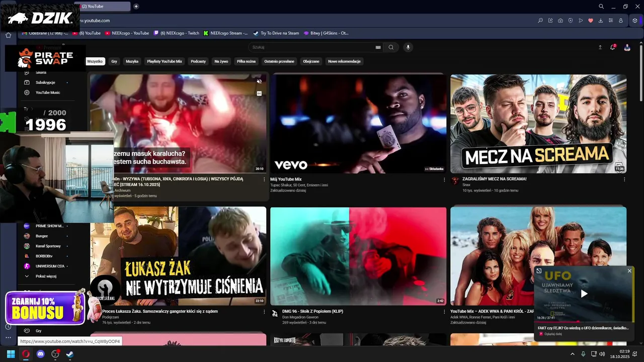
Task: Start voice search with microphone icon
Action: pyautogui.click(x=408, y=47)
